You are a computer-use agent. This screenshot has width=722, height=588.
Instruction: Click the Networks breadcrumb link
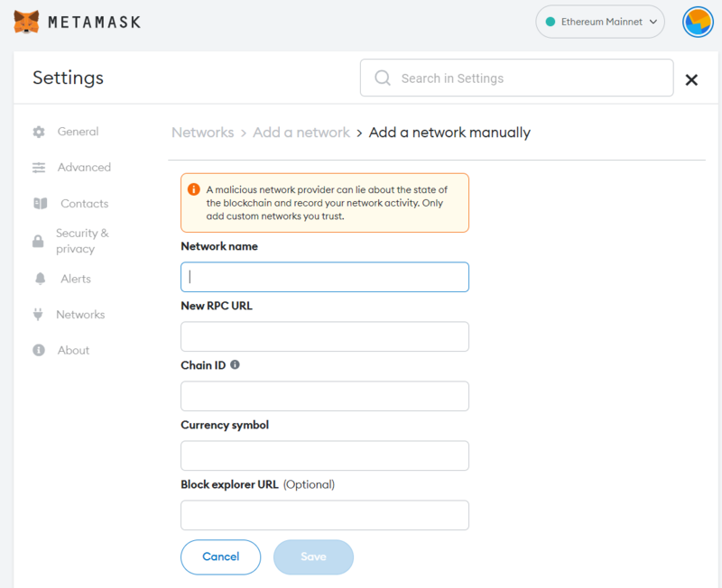(x=202, y=132)
